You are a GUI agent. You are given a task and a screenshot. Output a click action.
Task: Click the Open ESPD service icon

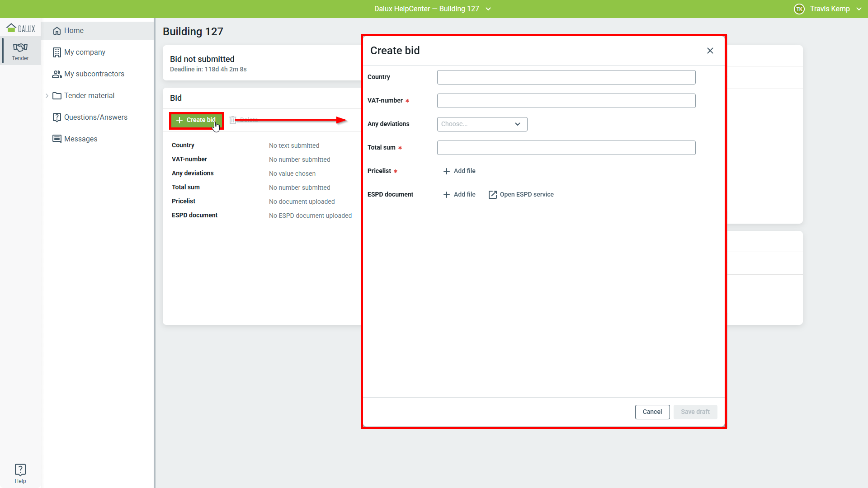[x=493, y=195]
